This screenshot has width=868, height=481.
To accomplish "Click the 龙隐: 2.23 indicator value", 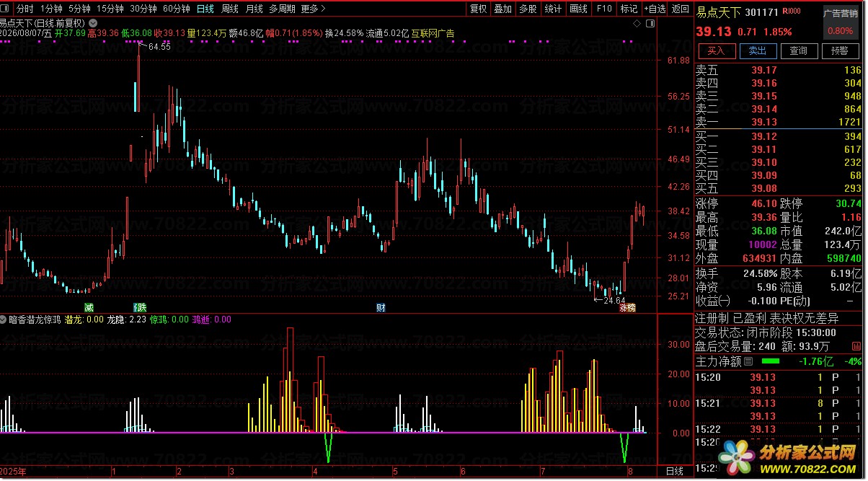I will (127, 319).
